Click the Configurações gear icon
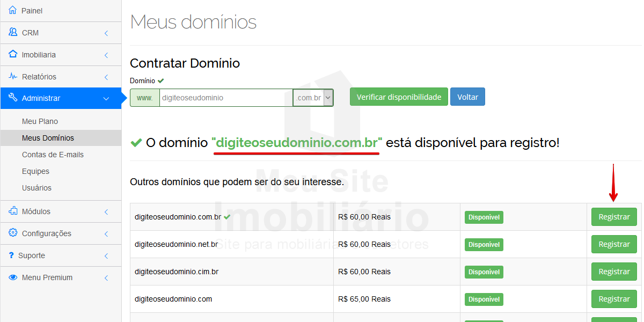The width and height of the screenshot is (644, 322). [x=13, y=233]
